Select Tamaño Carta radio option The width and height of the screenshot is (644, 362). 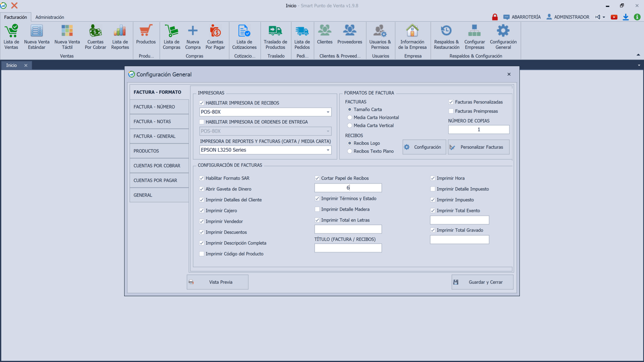(x=350, y=109)
